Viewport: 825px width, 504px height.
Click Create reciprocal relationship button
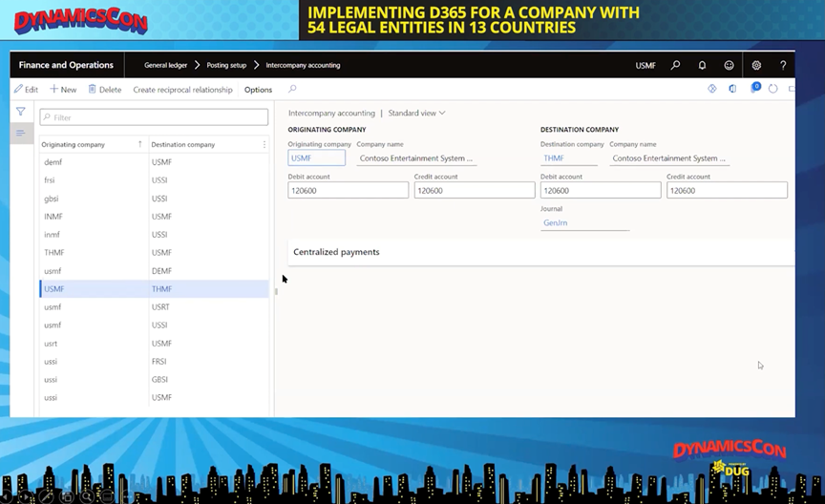coord(182,90)
